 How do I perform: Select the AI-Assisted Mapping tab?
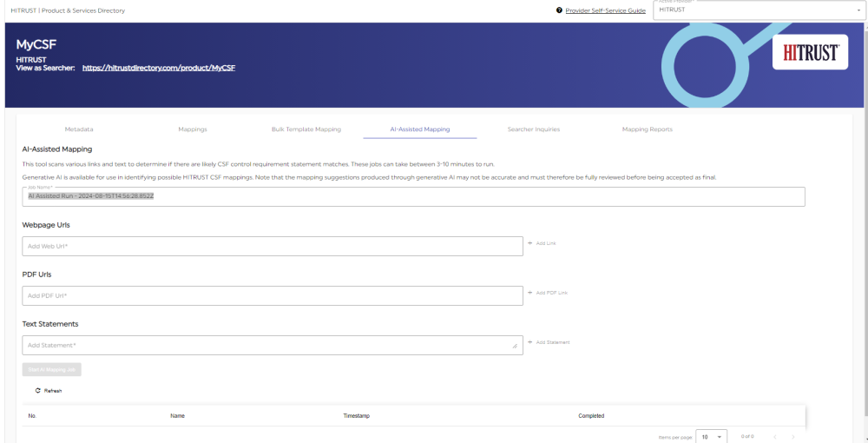point(419,129)
